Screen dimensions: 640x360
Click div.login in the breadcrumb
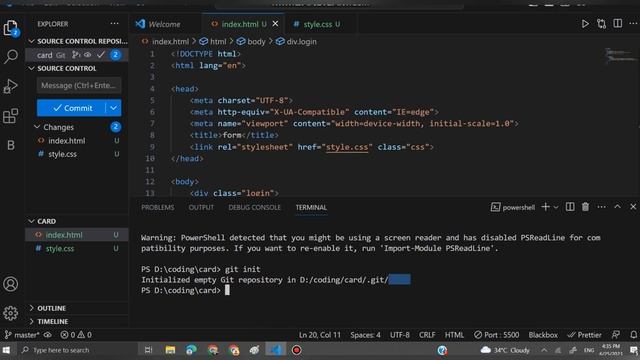(296, 41)
